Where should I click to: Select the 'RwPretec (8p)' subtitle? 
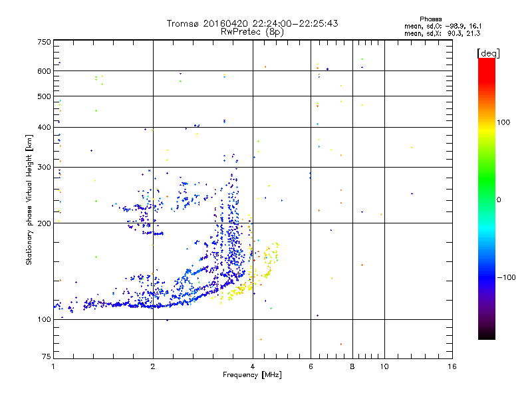tap(252, 32)
